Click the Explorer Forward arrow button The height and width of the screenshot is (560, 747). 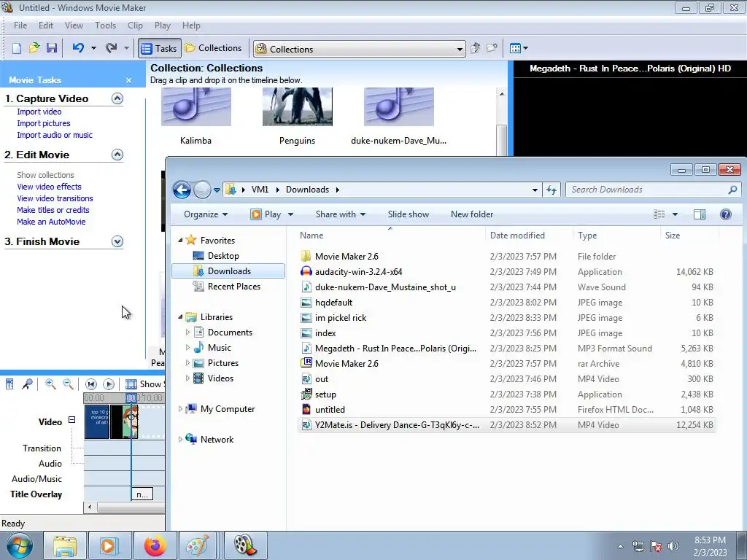tap(202, 190)
